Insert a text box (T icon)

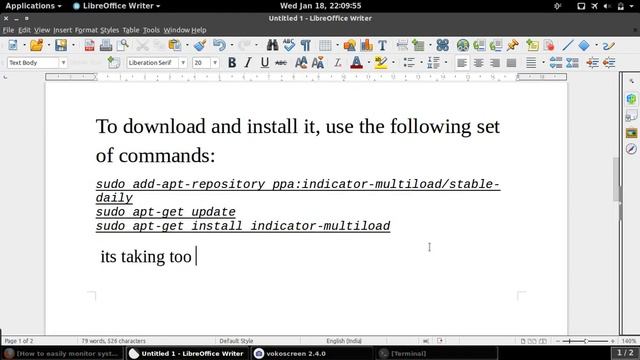click(382, 45)
